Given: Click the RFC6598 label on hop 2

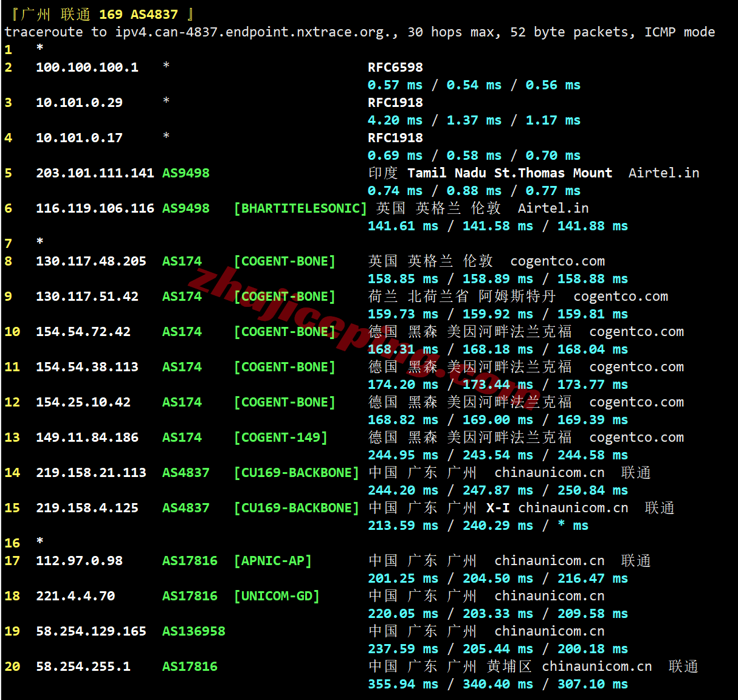Looking at the screenshot, I should coord(395,67).
